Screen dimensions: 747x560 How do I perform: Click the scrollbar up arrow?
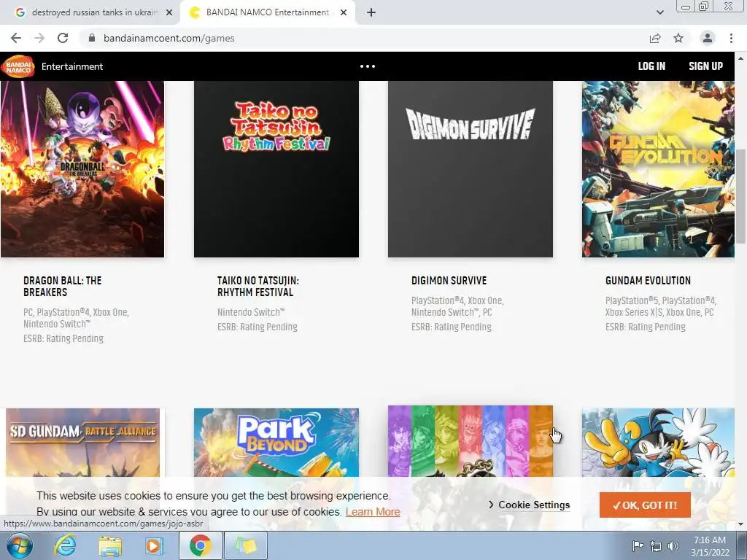point(740,58)
